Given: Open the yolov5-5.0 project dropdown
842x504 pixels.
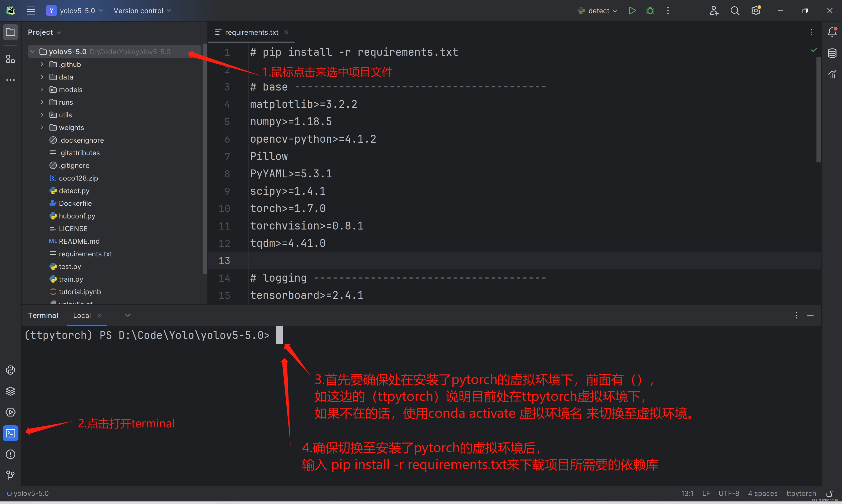Looking at the screenshot, I should click(x=75, y=11).
